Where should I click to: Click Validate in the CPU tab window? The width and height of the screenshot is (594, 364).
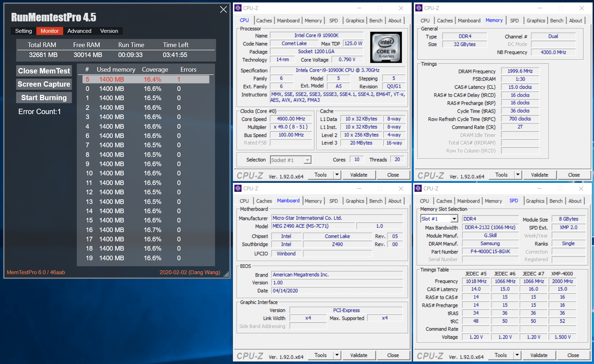point(359,175)
